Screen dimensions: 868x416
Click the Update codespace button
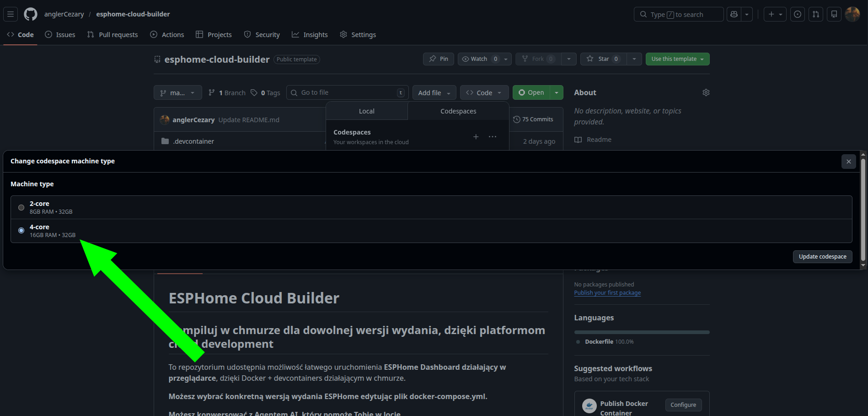coord(822,257)
